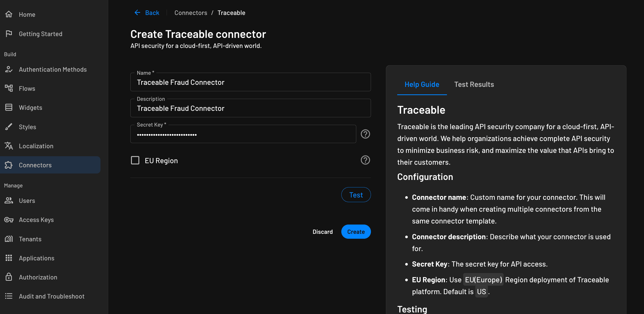Viewport: 644px width, 314px height.
Task: Switch to the Test Results tab
Action: point(474,84)
